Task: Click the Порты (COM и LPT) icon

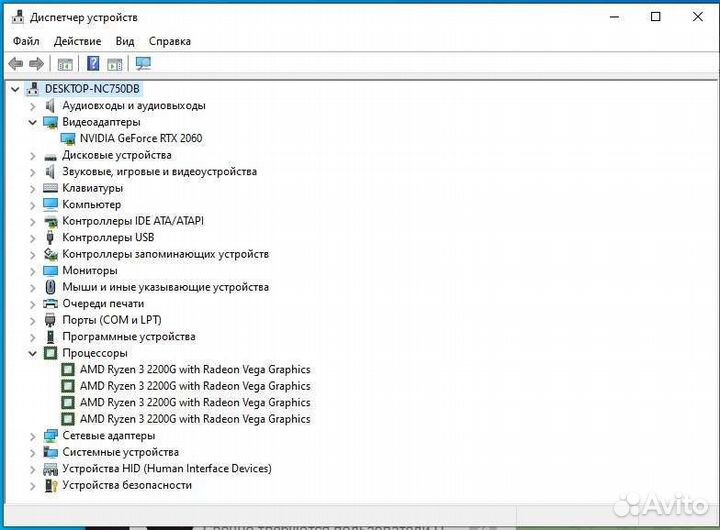Action: (x=50, y=320)
